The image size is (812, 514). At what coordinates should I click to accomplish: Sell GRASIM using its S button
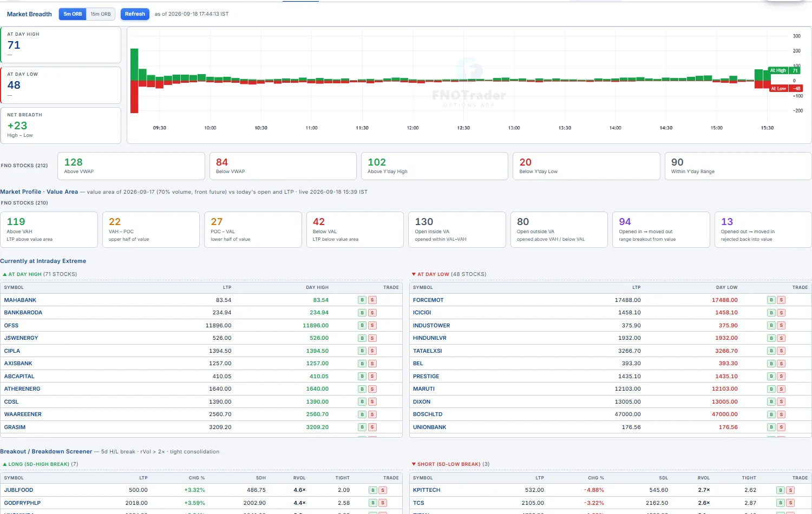point(372,427)
